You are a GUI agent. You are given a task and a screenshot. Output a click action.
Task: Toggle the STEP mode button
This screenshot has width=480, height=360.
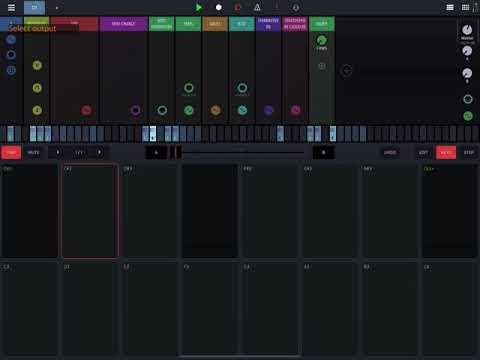click(x=469, y=152)
